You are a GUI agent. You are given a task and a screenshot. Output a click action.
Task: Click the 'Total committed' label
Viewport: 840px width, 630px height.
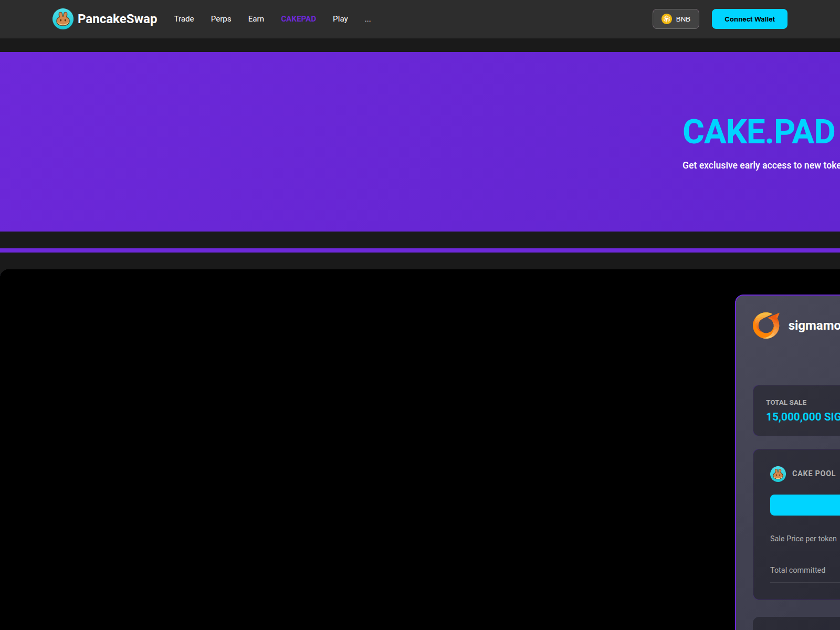tap(797, 570)
